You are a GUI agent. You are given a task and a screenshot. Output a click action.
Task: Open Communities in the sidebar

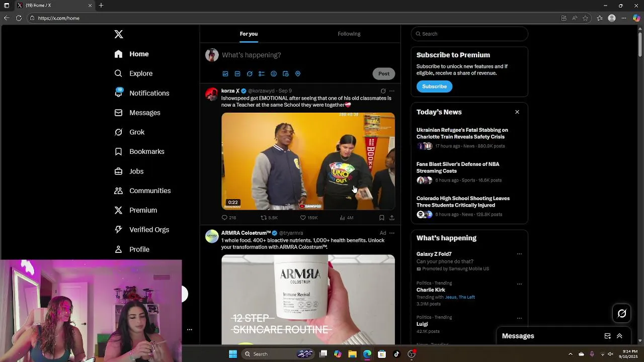pyautogui.click(x=142, y=191)
